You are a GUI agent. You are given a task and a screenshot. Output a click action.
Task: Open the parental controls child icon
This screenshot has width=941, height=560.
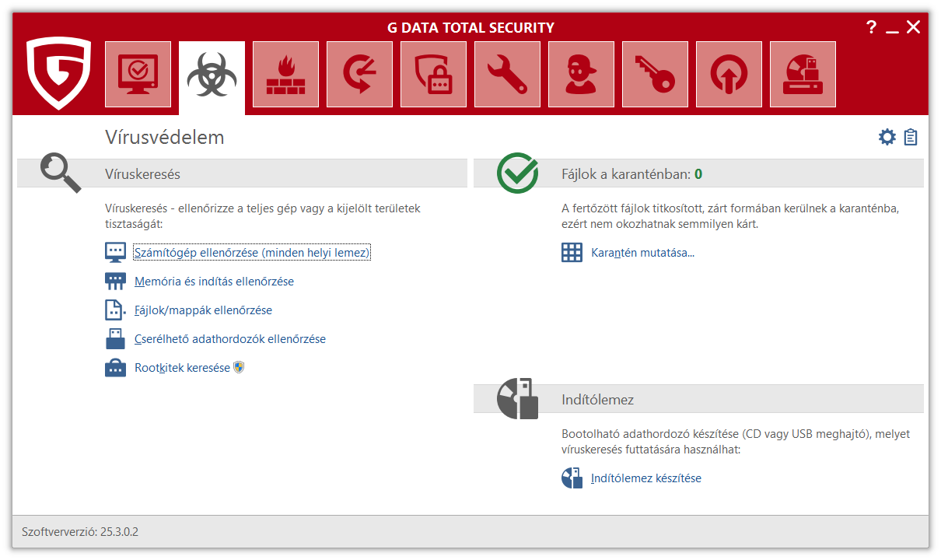click(581, 74)
